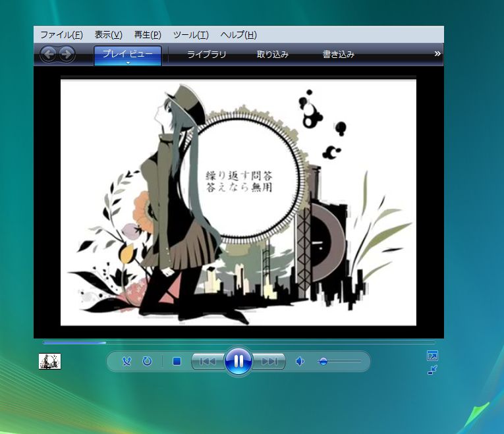Open the ファイル(F) menu
This screenshot has height=434, width=504.
[x=61, y=35]
